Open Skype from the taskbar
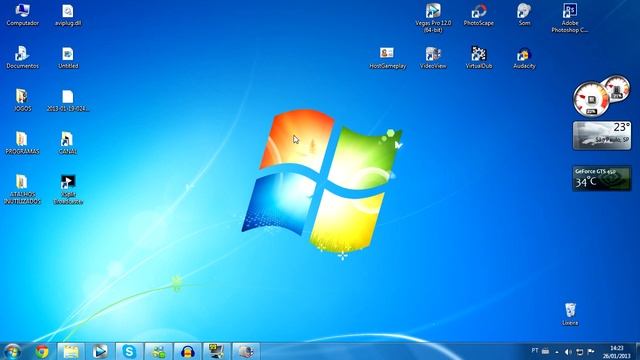The width and height of the screenshot is (640, 360). [129, 351]
